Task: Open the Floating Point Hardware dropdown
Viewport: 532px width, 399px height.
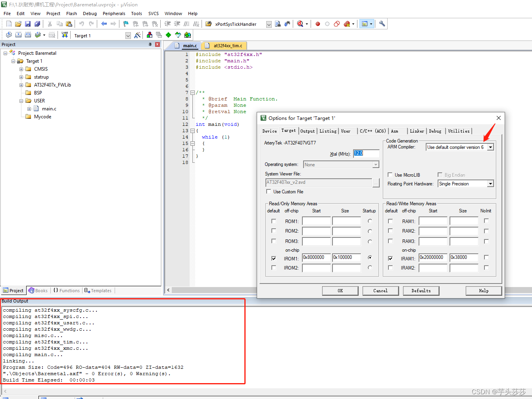Action: point(490,184)
